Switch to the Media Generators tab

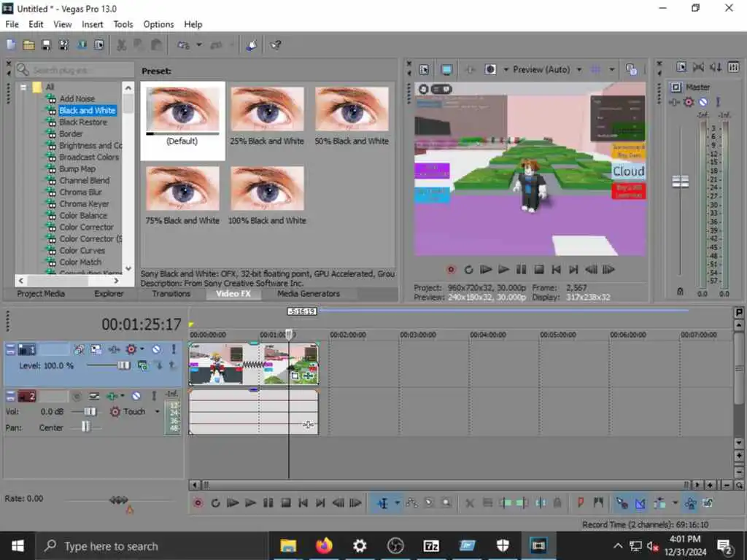(x=309, y=294)
